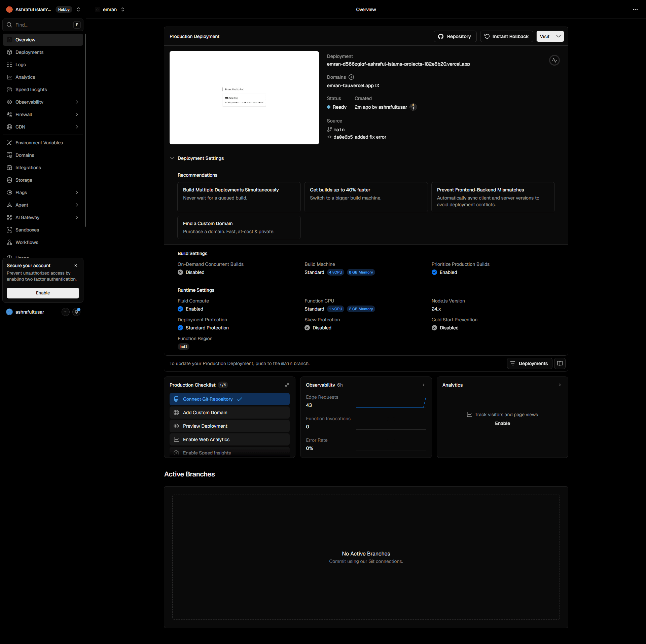
Task: Open Environment Variables page
Action: tap(43, 143)
